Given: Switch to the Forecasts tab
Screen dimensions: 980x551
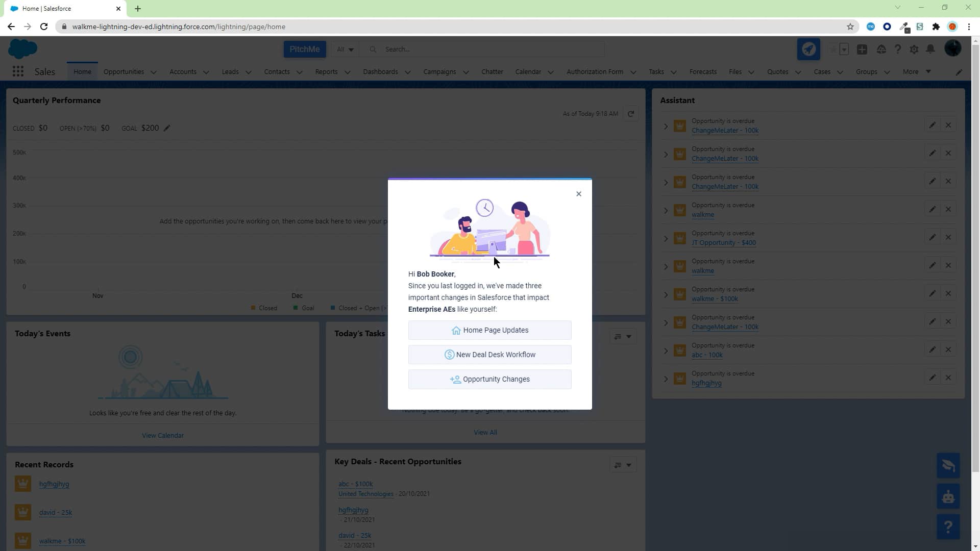Looking at the screenshot, I should pos(703,71).
